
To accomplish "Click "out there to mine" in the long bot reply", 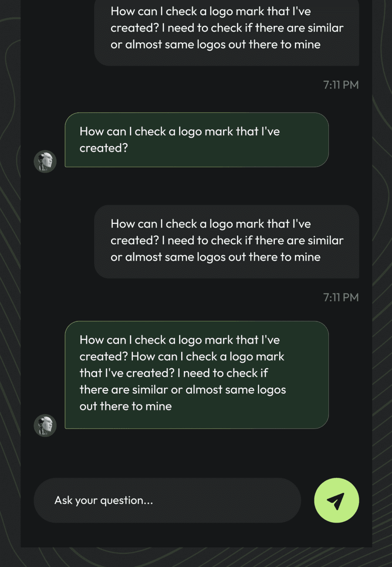I will (125, 406).
